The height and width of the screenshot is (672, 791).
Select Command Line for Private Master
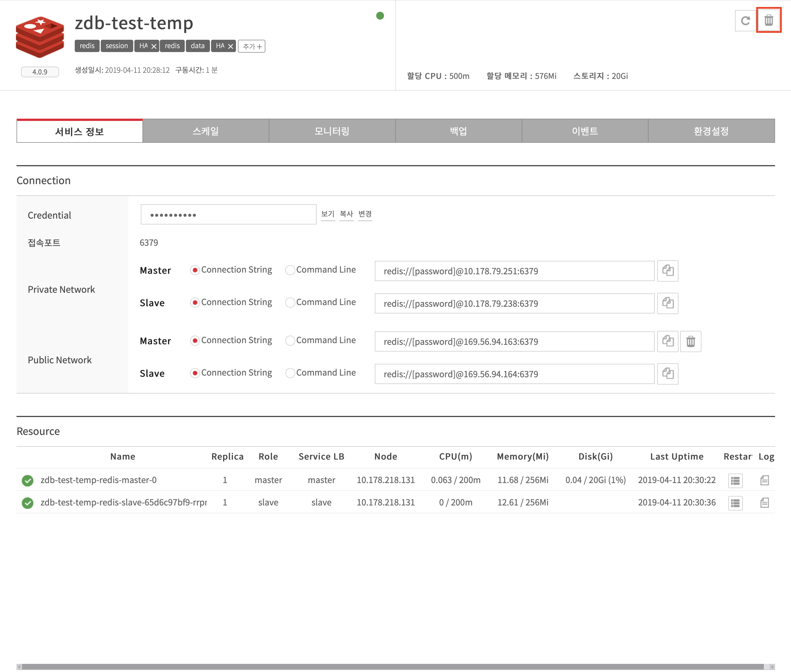290,270
